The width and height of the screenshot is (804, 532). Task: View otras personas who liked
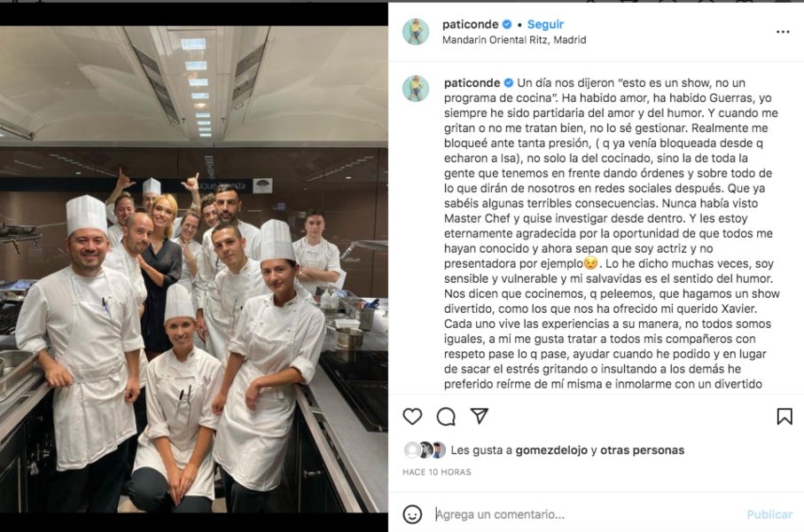tap(642, 450)
